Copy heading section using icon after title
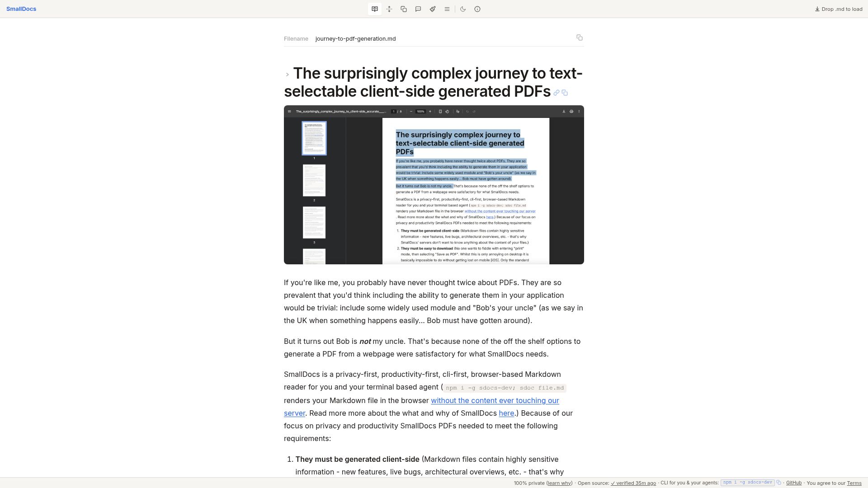Image resolution: width=868 pixels, height=488 pixels. (x=565, y=93)
